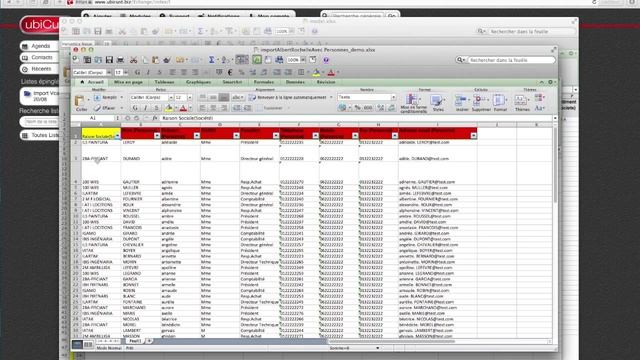
Task: Click the ribbon bold G button
Action: 135,108
